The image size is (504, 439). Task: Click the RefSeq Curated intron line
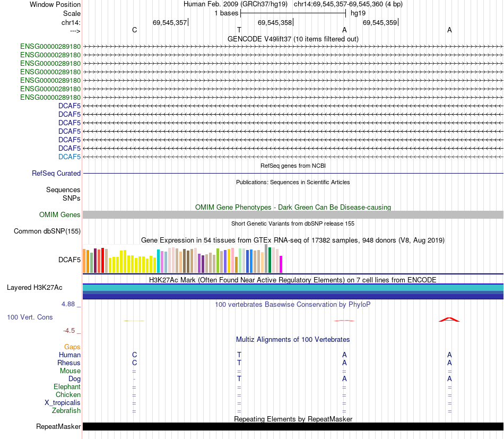click(293, 174)
